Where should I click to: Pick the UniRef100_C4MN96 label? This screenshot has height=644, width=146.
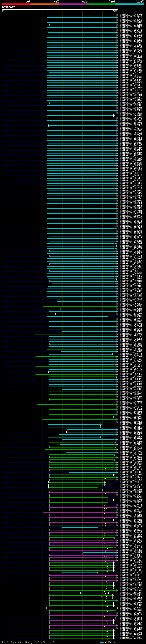click(x=131, y=306)
